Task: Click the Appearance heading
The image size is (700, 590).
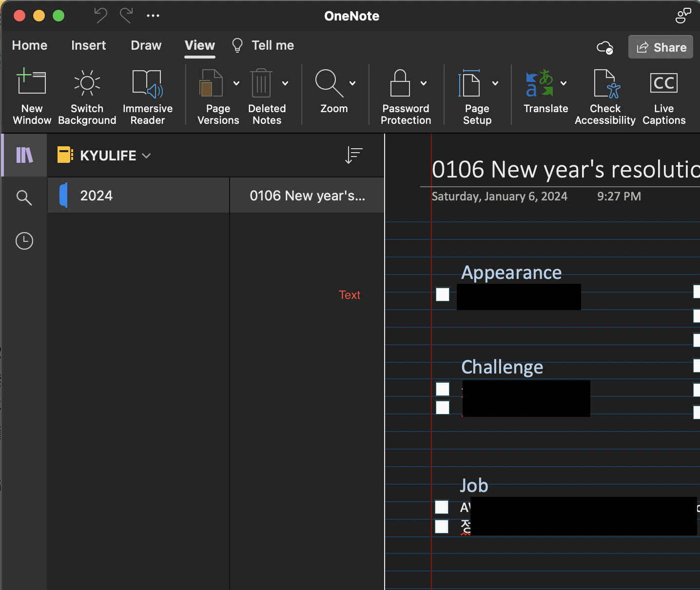Action: pyautogui.click(x=511, y=273)
